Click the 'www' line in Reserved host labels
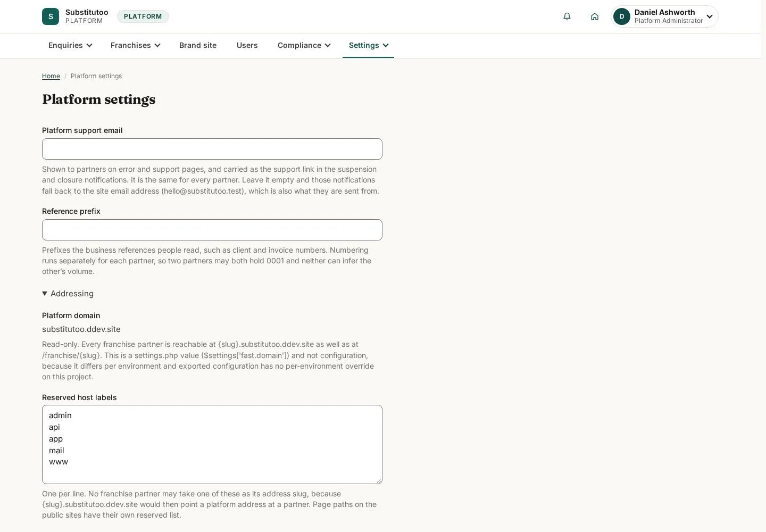 [x=59, y=462]
